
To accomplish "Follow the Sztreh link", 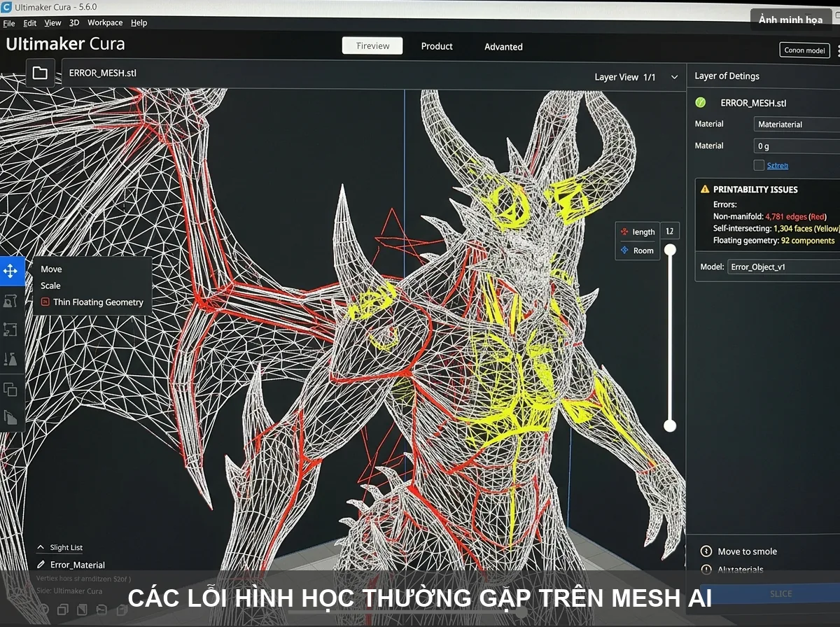I will tap(777, 166).
